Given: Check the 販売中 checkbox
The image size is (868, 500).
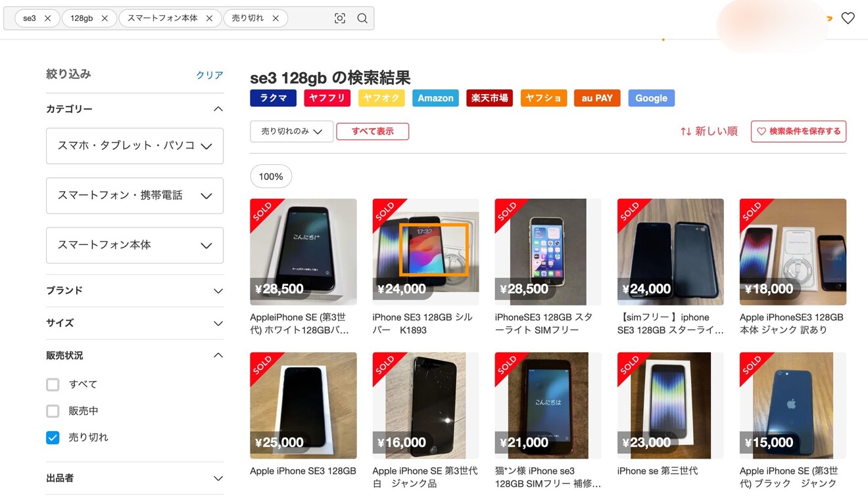Looking at the screenshot, I should pyautogui.click(x=53, y=411).
